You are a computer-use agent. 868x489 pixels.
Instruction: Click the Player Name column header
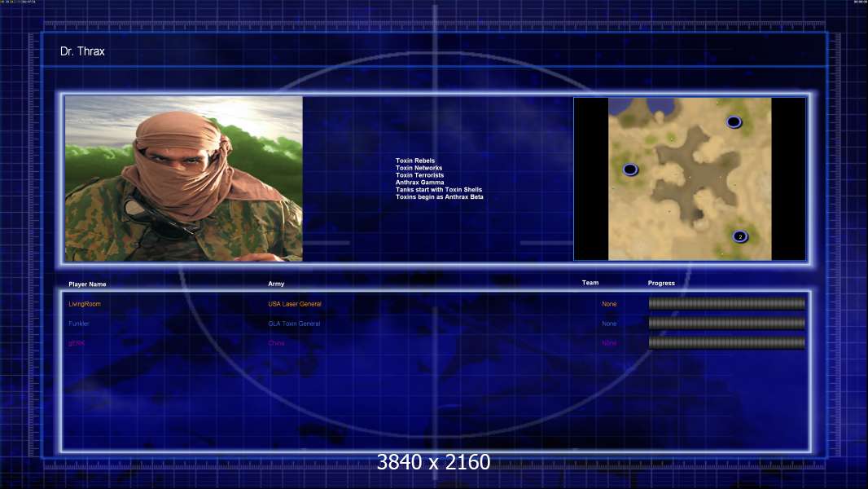click(87, 284)
